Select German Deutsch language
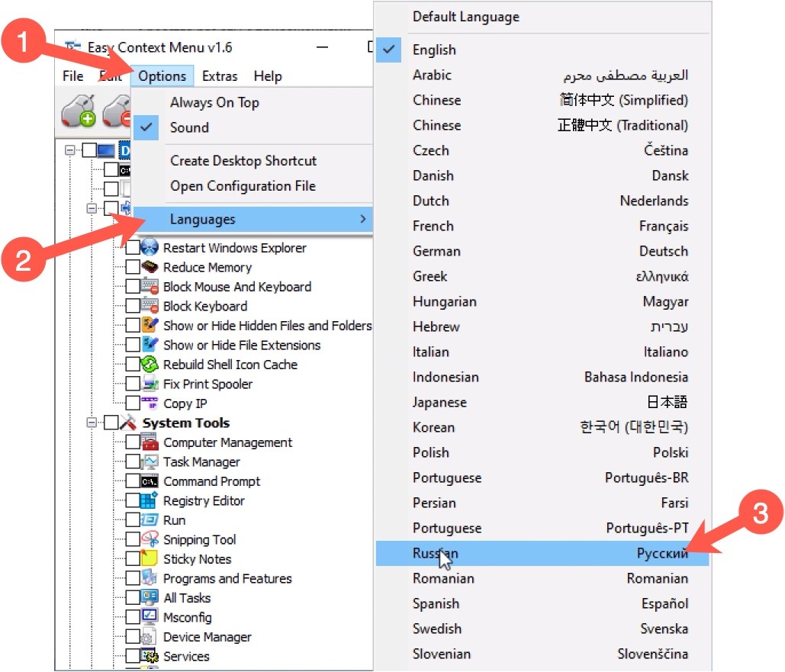 click(x=542, y=251)
